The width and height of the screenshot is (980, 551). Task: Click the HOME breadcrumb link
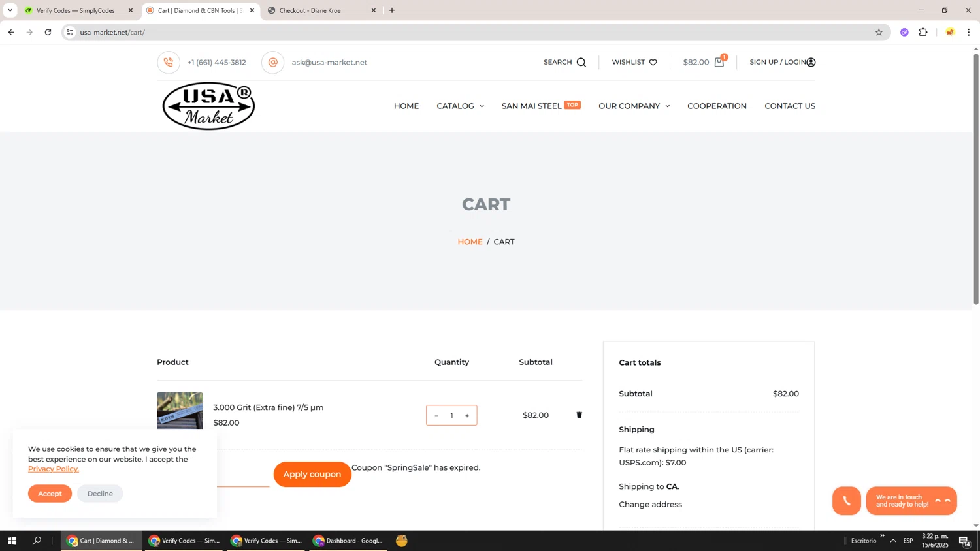[x=470, y=242]
